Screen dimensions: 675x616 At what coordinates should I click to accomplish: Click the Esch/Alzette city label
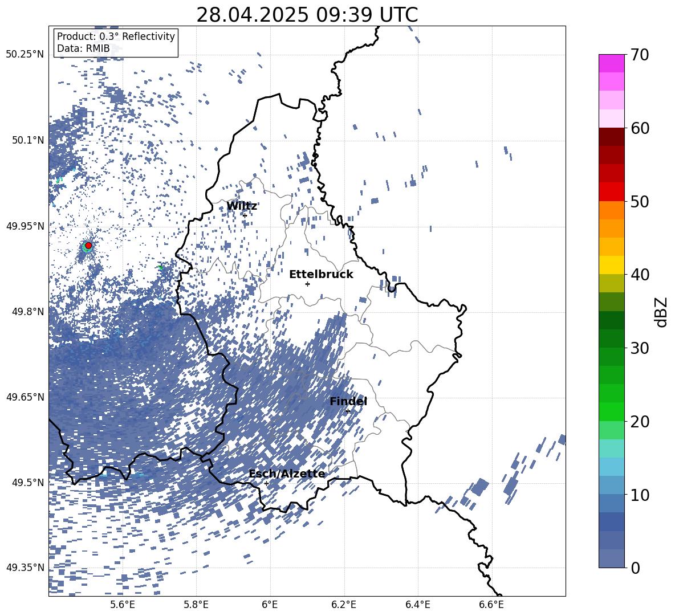(x=287, y=474)
